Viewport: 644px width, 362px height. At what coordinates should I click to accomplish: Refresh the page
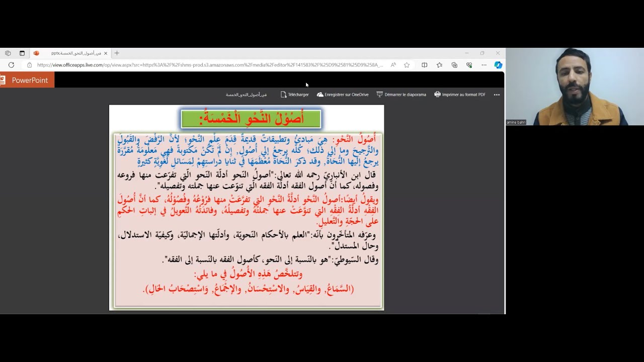click(11, 65)
